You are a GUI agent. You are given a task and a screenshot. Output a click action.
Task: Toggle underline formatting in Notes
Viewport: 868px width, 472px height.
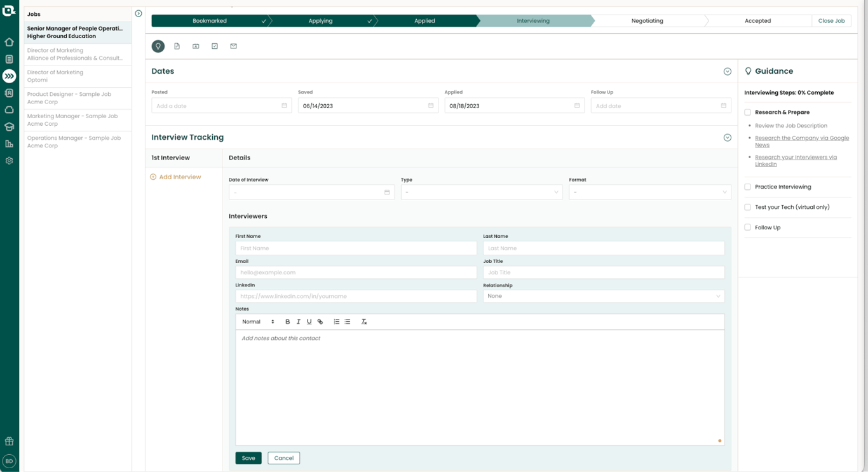click(x=309, y=322)
